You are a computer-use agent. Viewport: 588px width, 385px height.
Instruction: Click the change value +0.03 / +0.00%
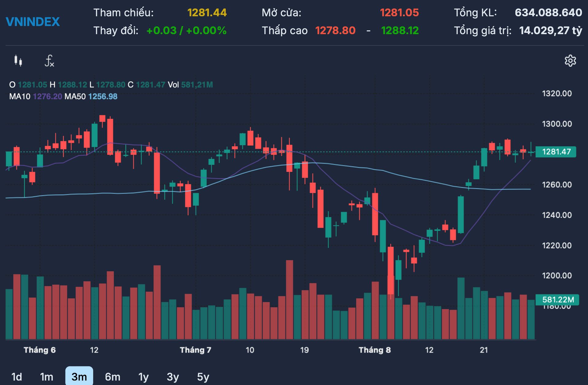tap(187, 31)
